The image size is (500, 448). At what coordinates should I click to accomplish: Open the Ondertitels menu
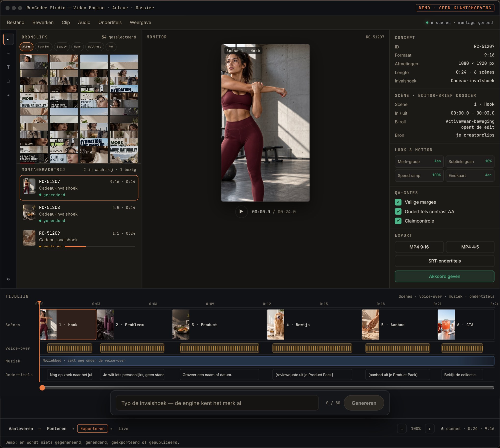[110, 22]
